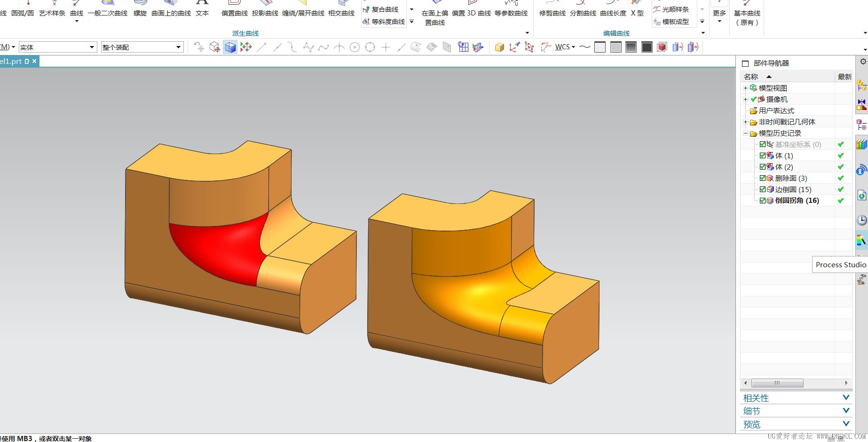
Task: Select the light gray background swatch
Action: [x=600, y=47]
